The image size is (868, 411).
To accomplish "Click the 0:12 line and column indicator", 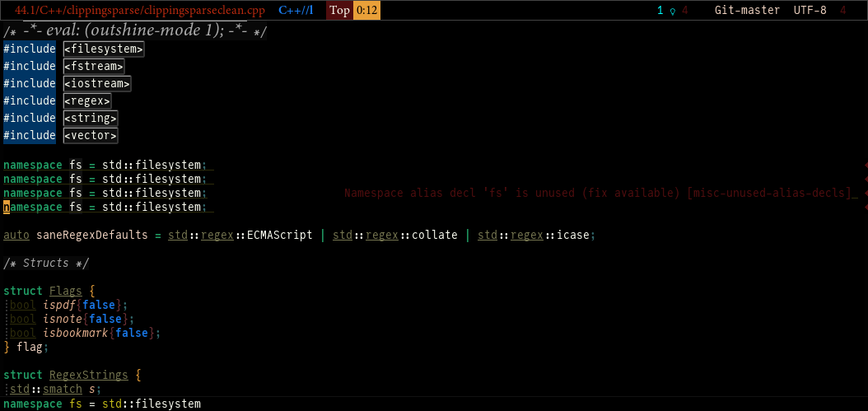I will pyautogui.click(x=367, y=11).
